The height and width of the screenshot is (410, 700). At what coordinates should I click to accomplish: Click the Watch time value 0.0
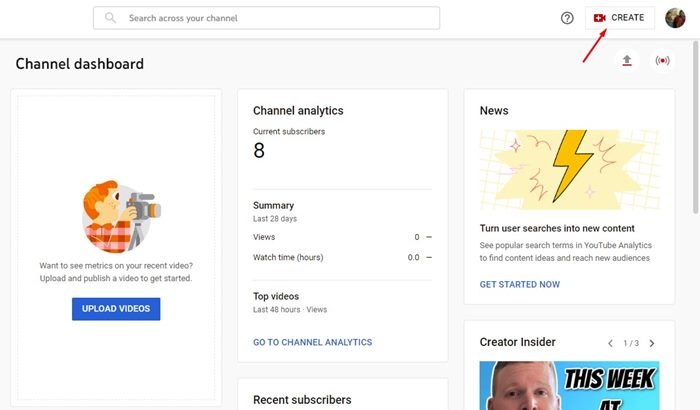point(413,258)
